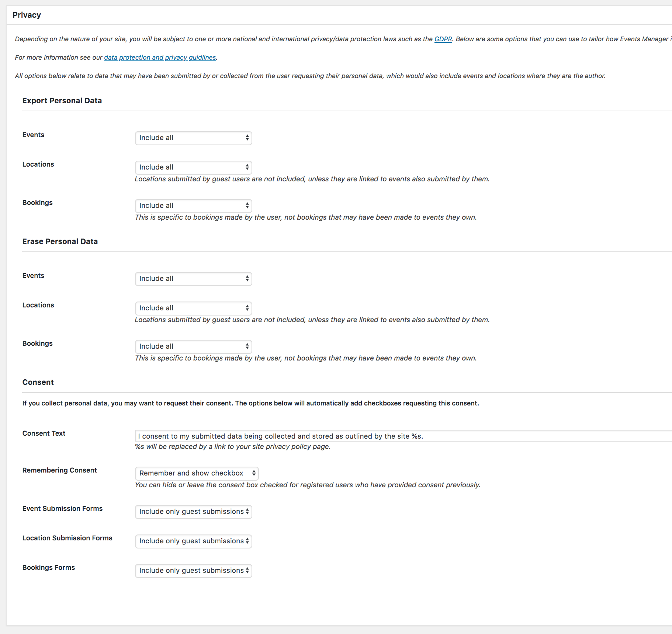Viewport: 672px width, 634px height.
Task: Open Locations dropdown under Export Personal Data
Action: click(193, 167)
